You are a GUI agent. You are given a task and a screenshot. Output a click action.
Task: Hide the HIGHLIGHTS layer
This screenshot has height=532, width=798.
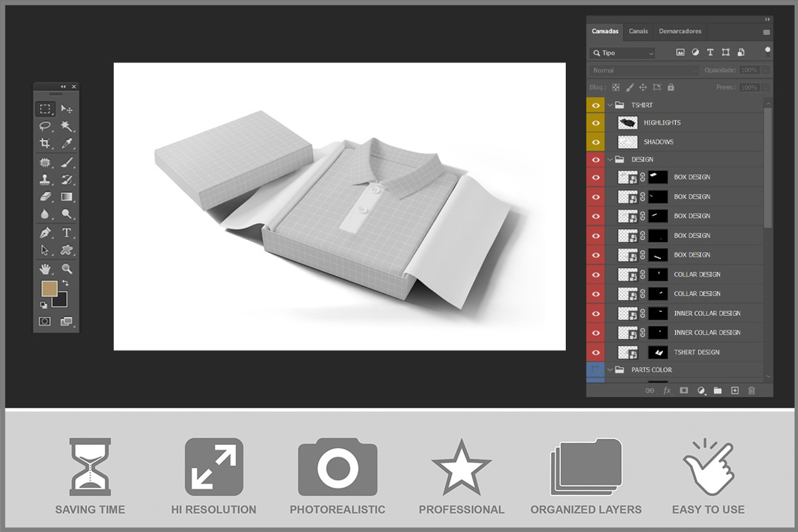coord(595,123)
